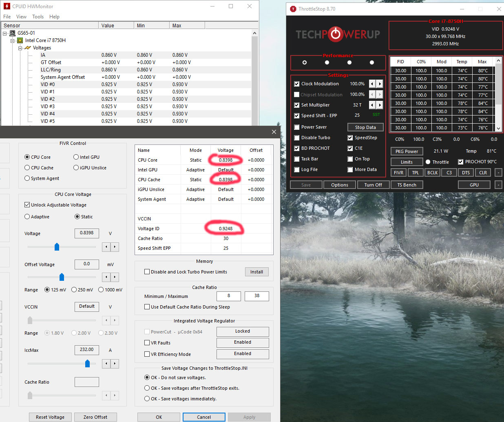Click the Intel Core i7 8750H chip icon
The height and width of the screenshot is (422, 504).
coord(20,40)
